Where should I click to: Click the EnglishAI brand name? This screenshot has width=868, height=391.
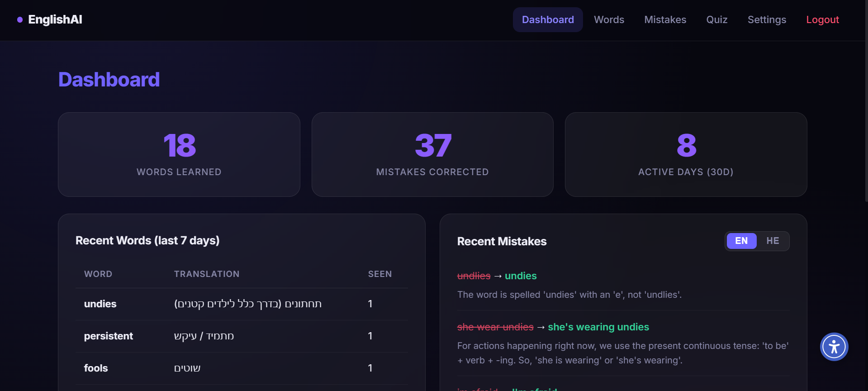click(x=55, y=20)
